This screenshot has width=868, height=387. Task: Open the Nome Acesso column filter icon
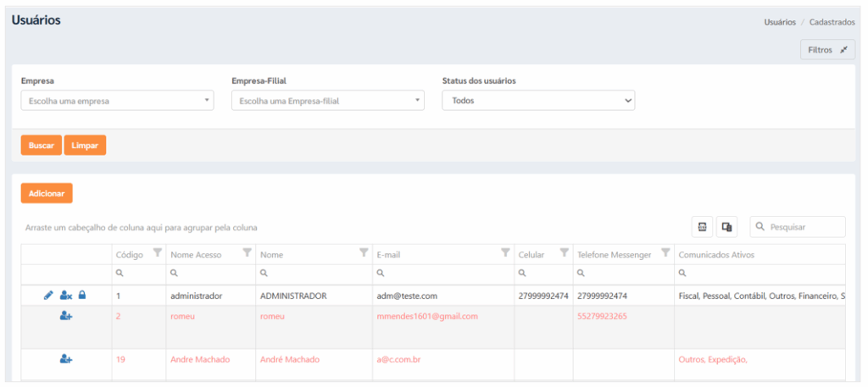[x=248, y=253]
